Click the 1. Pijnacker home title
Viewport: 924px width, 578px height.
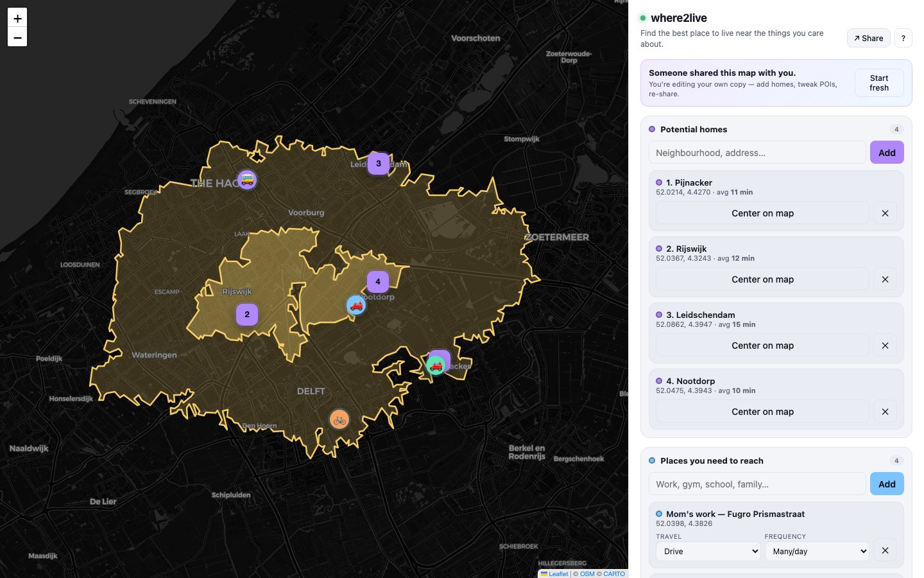click(689, 182)
